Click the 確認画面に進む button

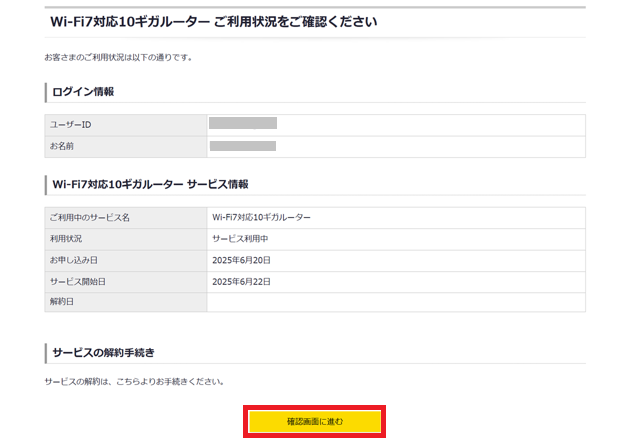[x=314, y=422]
